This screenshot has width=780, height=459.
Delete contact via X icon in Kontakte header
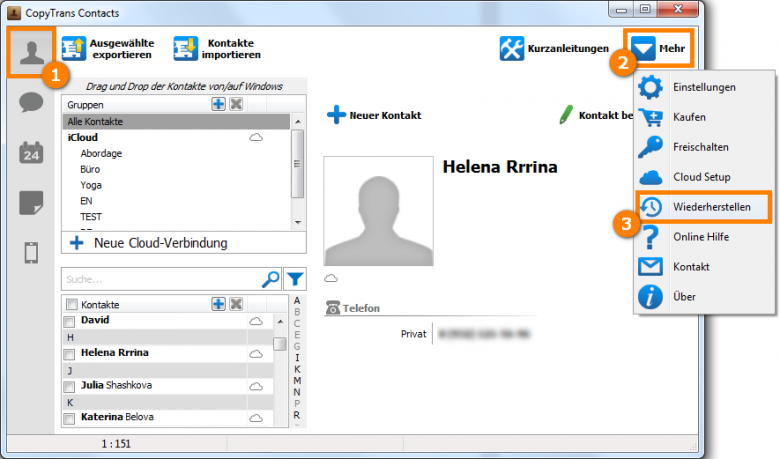point(236,304)
